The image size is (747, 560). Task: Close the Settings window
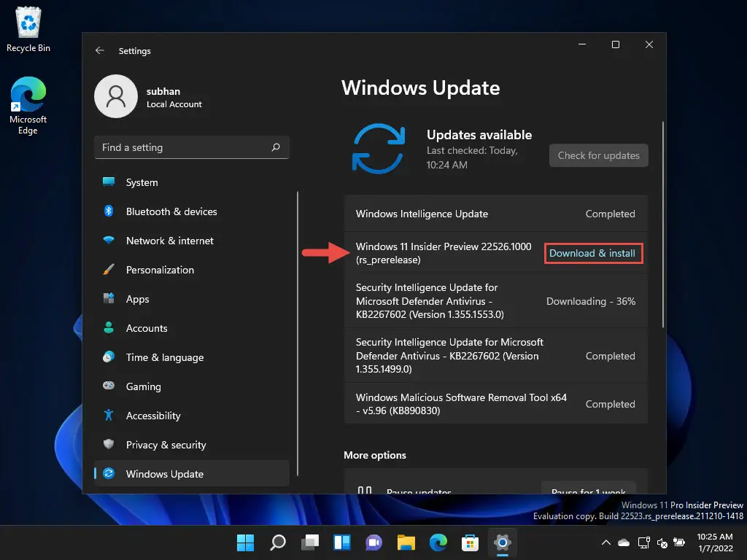[x=649, y=44]
